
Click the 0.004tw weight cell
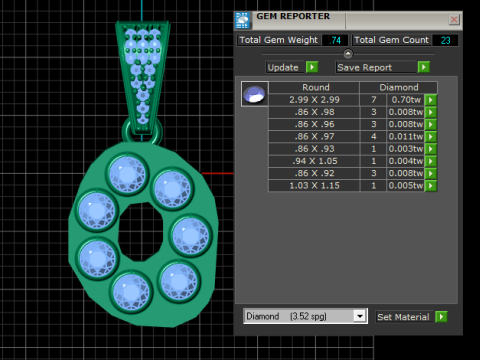[x=406, y=161]
